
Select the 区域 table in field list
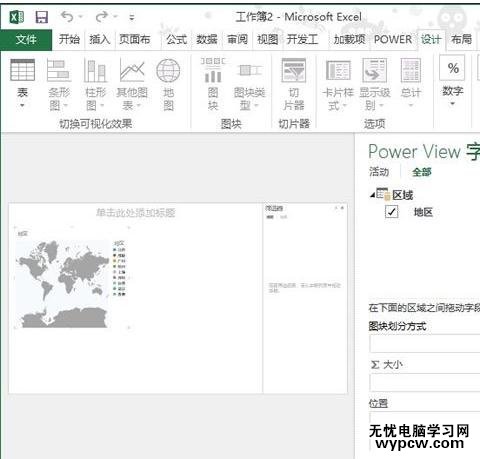[403, 195]
